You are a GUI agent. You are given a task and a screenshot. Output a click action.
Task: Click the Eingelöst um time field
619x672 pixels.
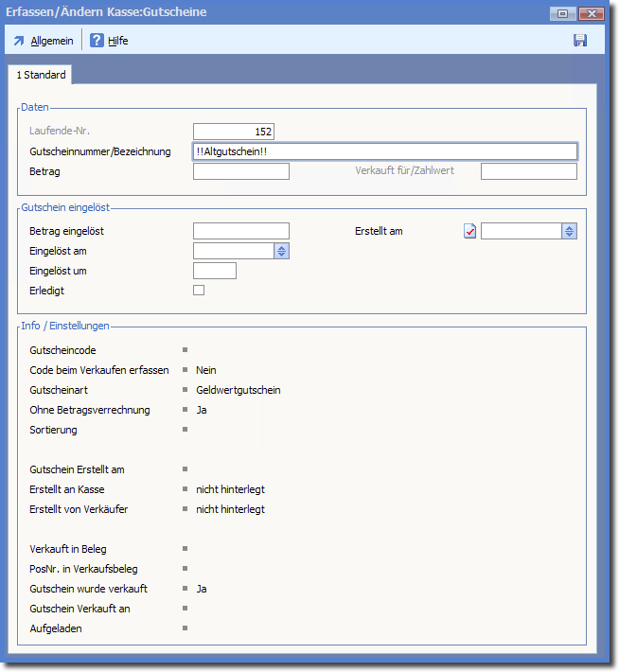point(214,271)
